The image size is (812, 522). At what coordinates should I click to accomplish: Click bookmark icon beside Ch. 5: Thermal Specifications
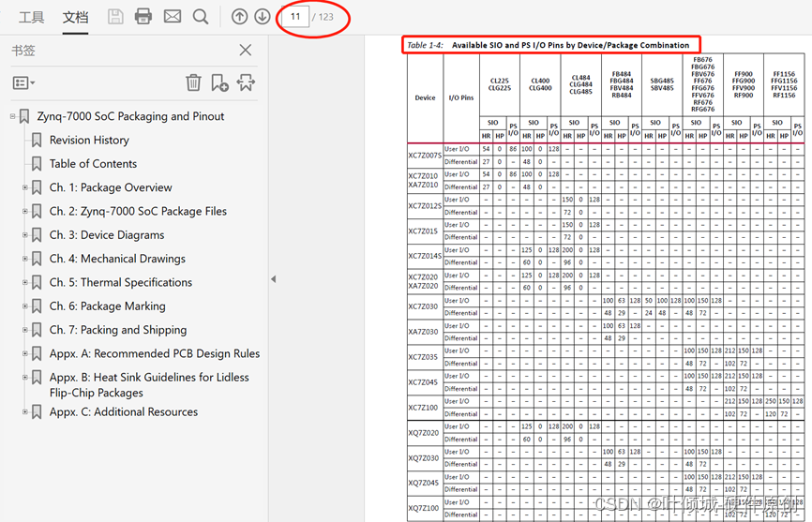(x=37, y=282)
